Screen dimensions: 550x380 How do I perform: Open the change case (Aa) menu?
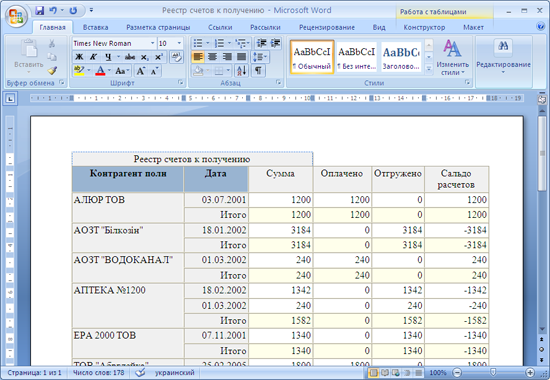[122, 71]
